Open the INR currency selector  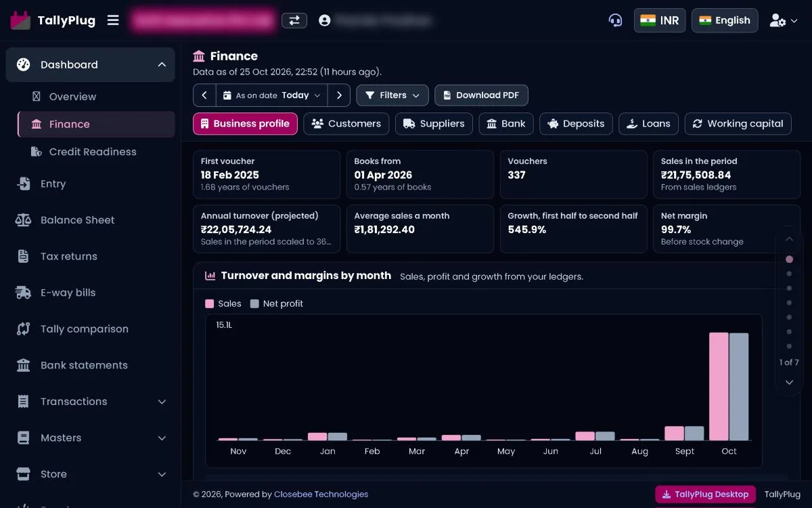[x=660, y=20]
